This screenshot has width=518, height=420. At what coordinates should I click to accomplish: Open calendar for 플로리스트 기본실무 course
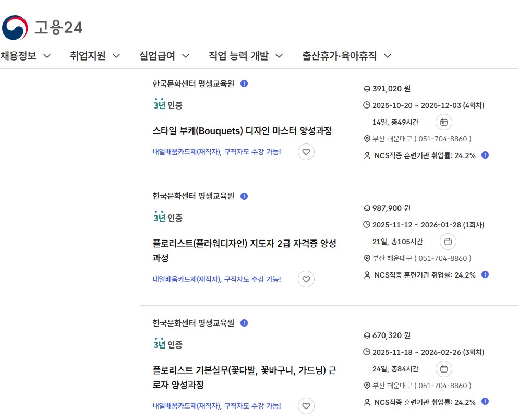click(x=443, y=369)
